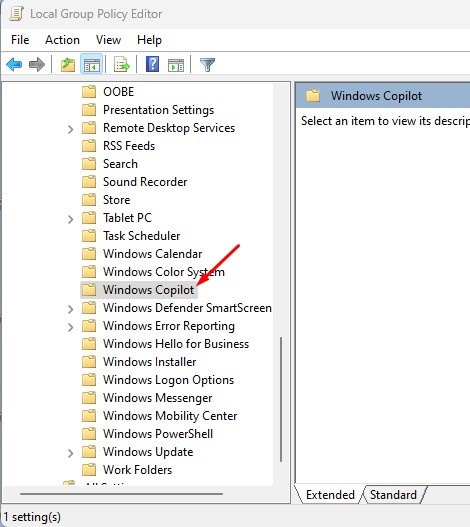This screenshot has width=470, height=527.
Task: Toggle Show/Hide Action Pane icon
Action: (x=176, y=65)
